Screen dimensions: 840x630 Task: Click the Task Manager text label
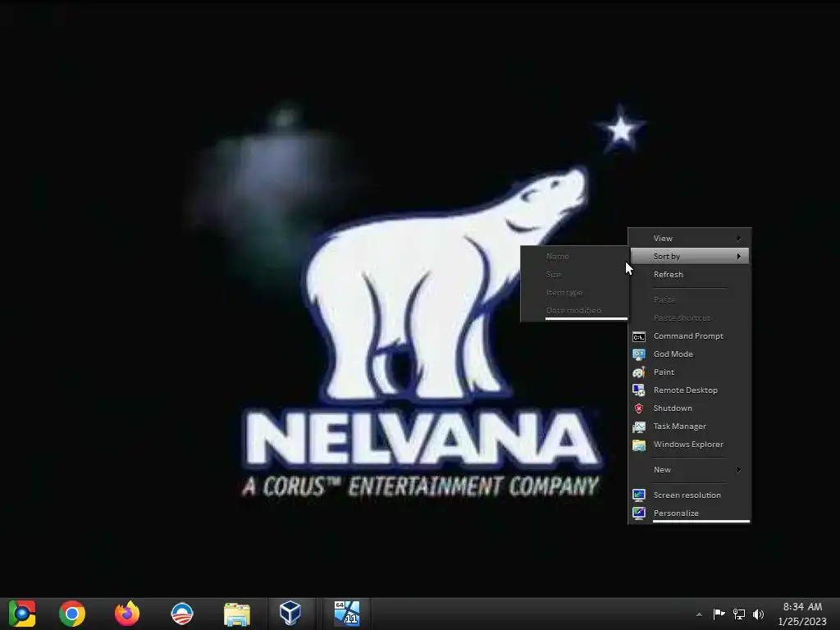pos(680,427)
